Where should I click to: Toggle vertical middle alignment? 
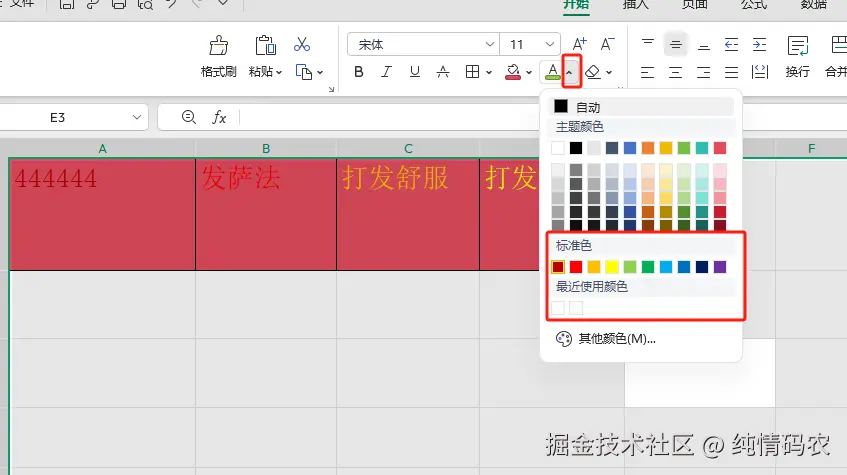[675, 44]
